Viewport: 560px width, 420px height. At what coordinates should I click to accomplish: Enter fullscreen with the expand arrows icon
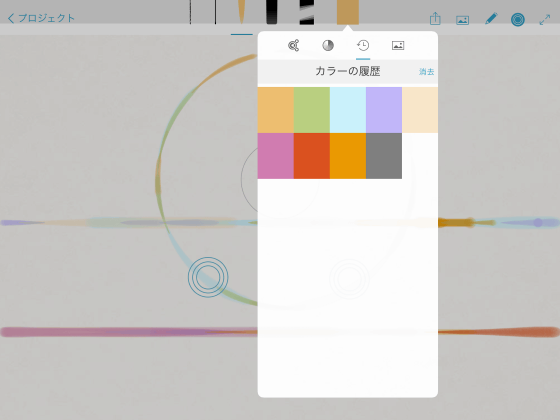(x=545, y=19)
